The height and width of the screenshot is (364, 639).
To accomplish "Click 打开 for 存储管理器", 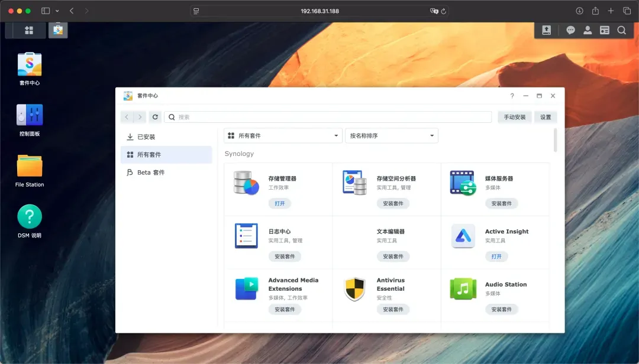I will (279, 203).
